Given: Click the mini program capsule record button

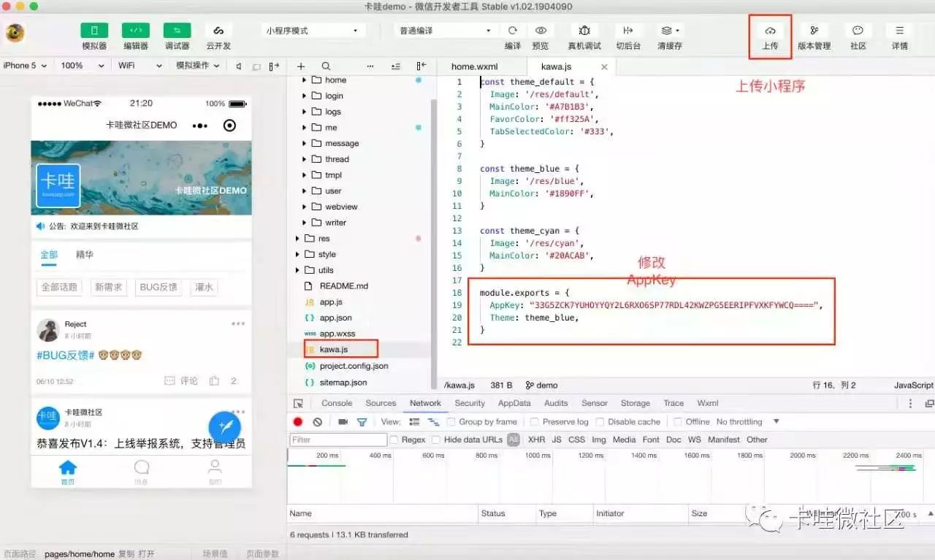Looking at the screenshot, I should click(229, 126).
